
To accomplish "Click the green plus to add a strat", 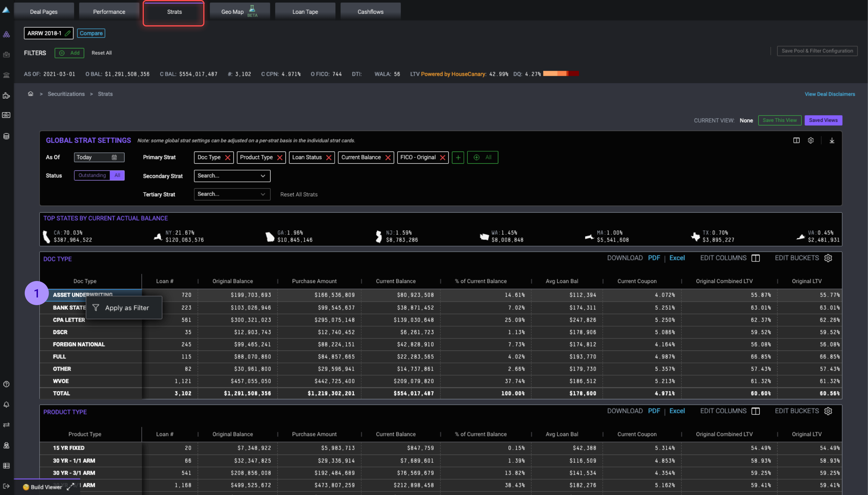I will click(458, 158).
